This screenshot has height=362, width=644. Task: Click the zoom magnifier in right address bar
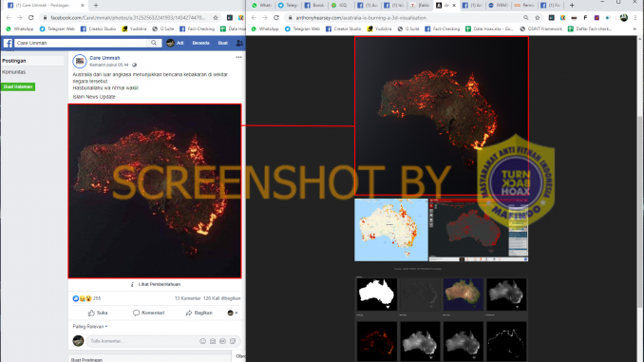click(x=525, y=18)
